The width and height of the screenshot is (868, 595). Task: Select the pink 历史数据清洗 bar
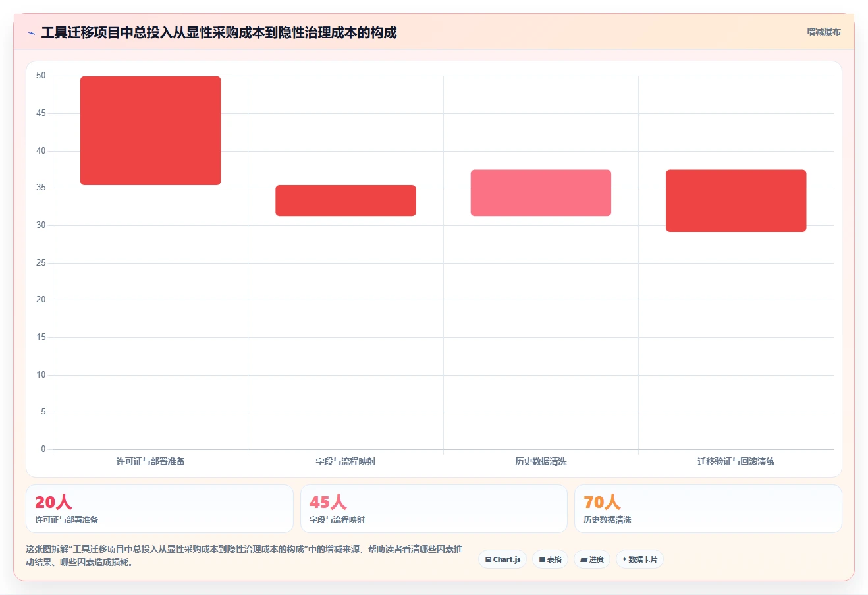541,193
